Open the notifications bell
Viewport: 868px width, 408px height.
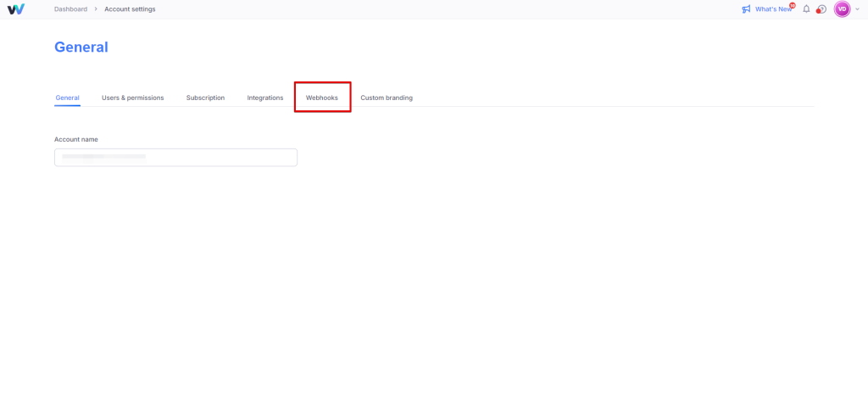tap(806, 9)
